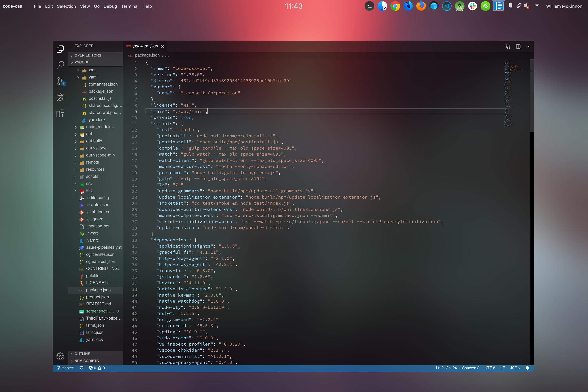The width and height of the screenshot is (588, 392).
Task: Open editor More Actions ellipsis
Action: [x=528, y=46]
